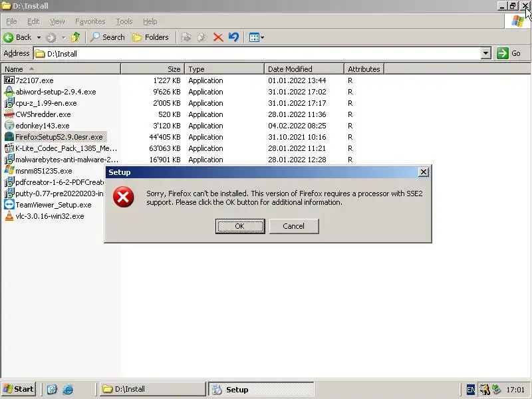This screenshot has height=399, width=532.
Task: Click the first tray icon beside EN
Action: click(485, 390)
